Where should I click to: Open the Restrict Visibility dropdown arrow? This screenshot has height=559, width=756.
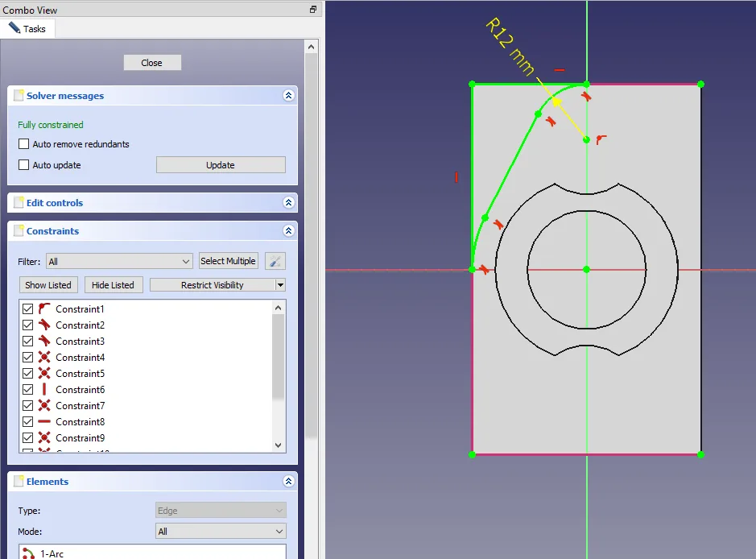pos(280,285)
